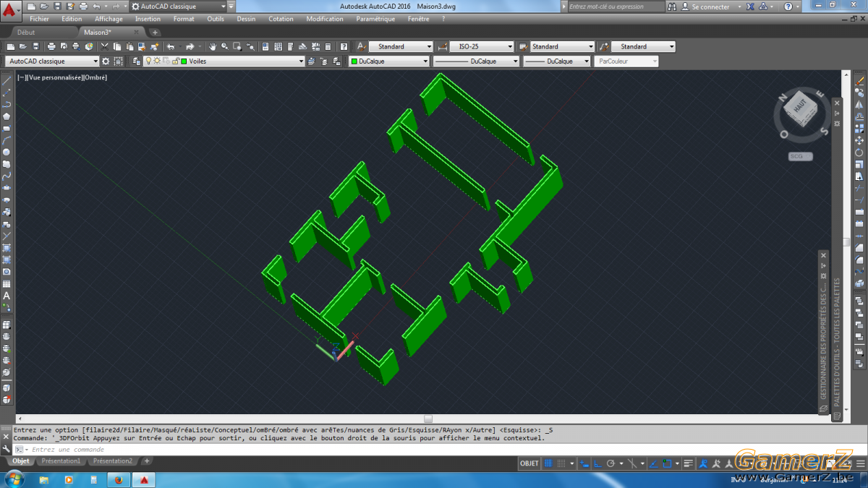Select the Circle tool in the Draw toolbar
868x488 pixels.
tap(7, 152)
